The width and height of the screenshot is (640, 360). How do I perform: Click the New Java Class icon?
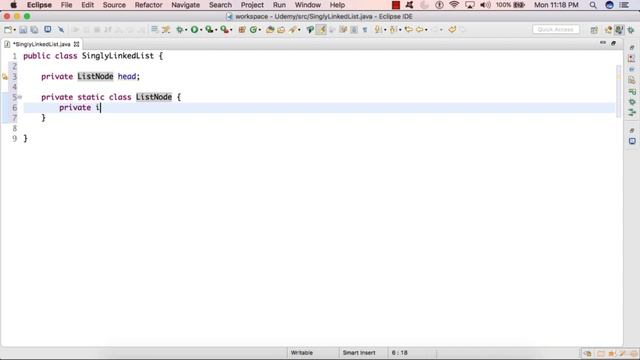(x=253, y=29)
